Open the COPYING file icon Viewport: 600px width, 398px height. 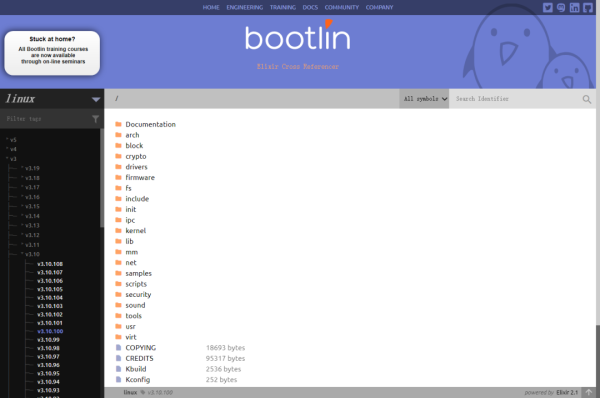point(119,347)
